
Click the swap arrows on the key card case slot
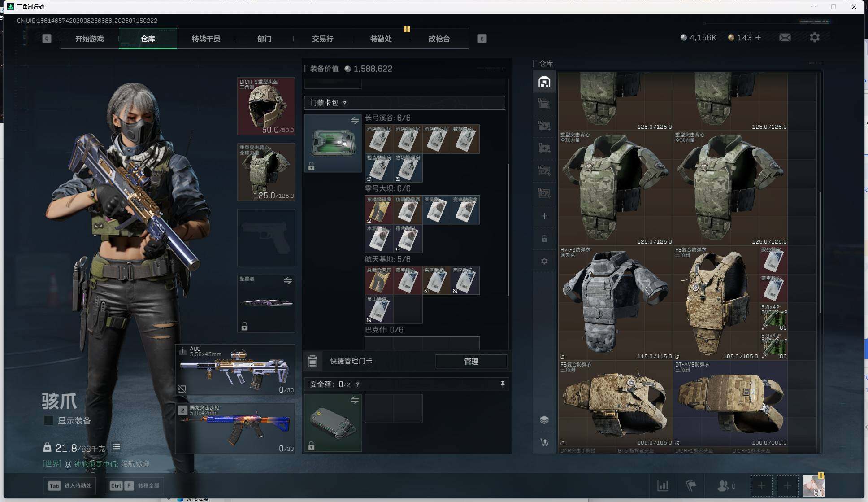pos(355,121)
